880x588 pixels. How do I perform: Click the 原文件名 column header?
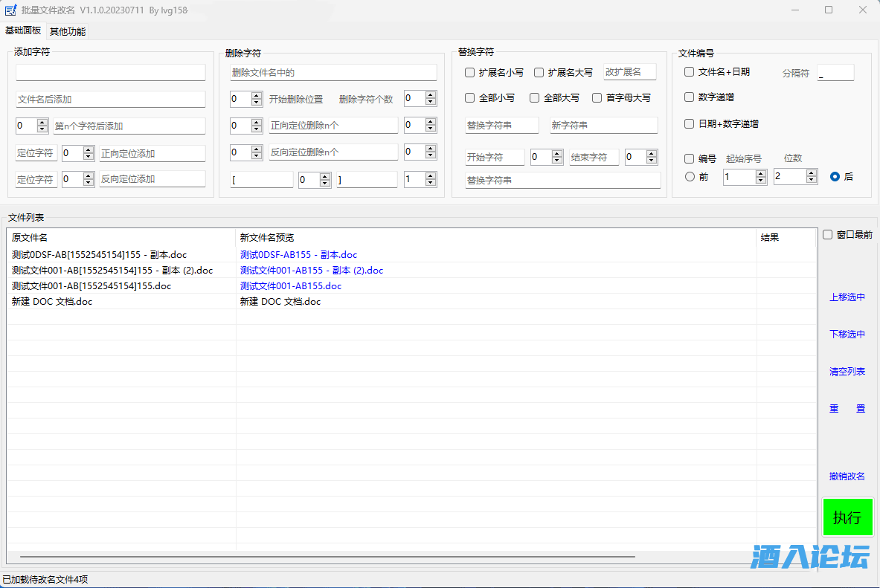pyautogui.click(x=30, y=238)
